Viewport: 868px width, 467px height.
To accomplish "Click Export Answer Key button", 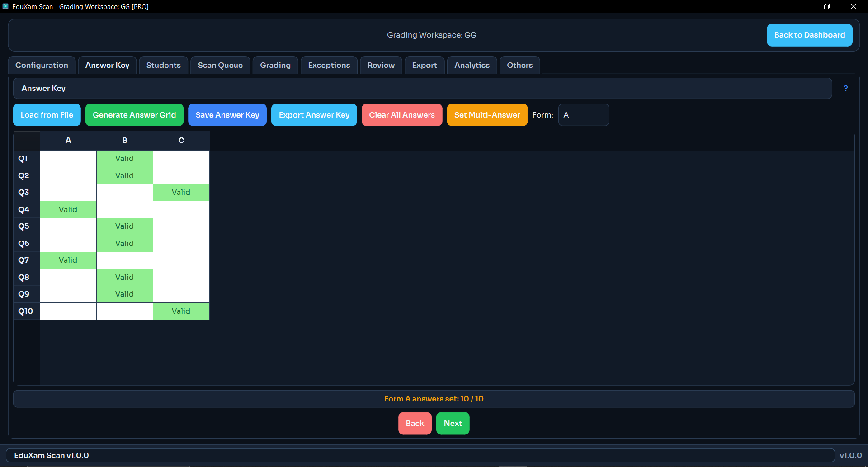I will pyautogui.click(x=314, y=115).
